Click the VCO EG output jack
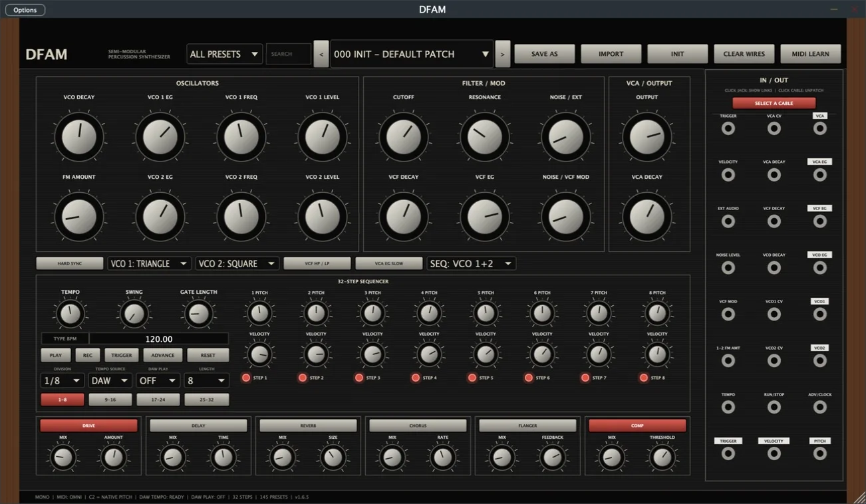The height and width of the screenshot is (504, 866). (820, 268)
